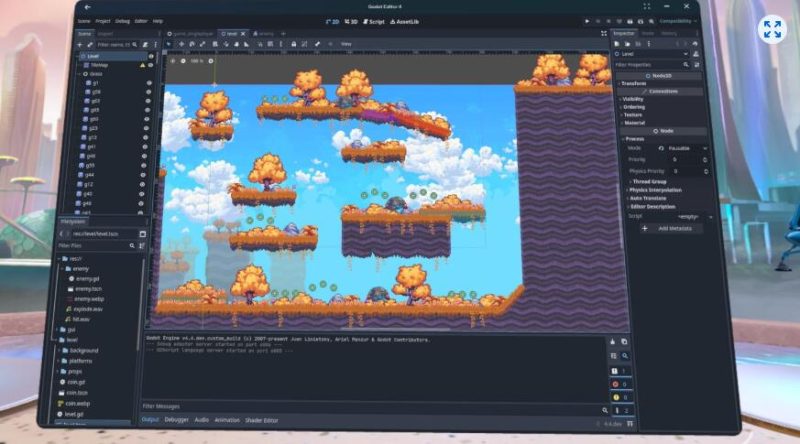Screen dimensions: 800x444
Task: Open the Scene menu
Action: pos(84,21)
